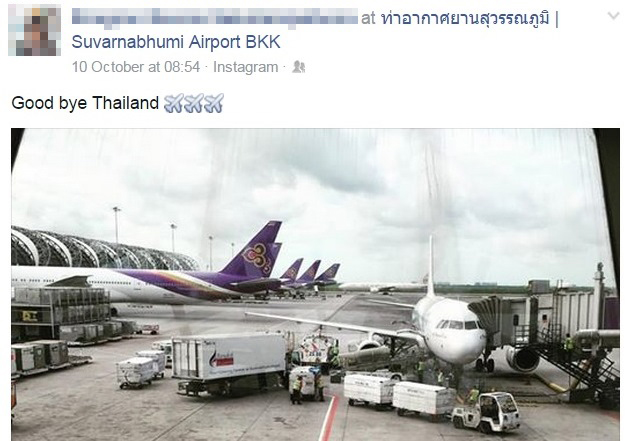The height and width of the screenshot is (441, 633).
Task: Click the first airplane emoji
Action: pos(174,103)
